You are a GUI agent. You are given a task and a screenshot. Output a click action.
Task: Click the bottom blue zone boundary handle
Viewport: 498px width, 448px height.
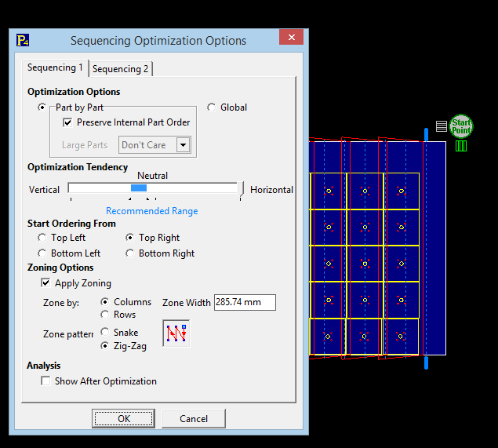point(426,362)
